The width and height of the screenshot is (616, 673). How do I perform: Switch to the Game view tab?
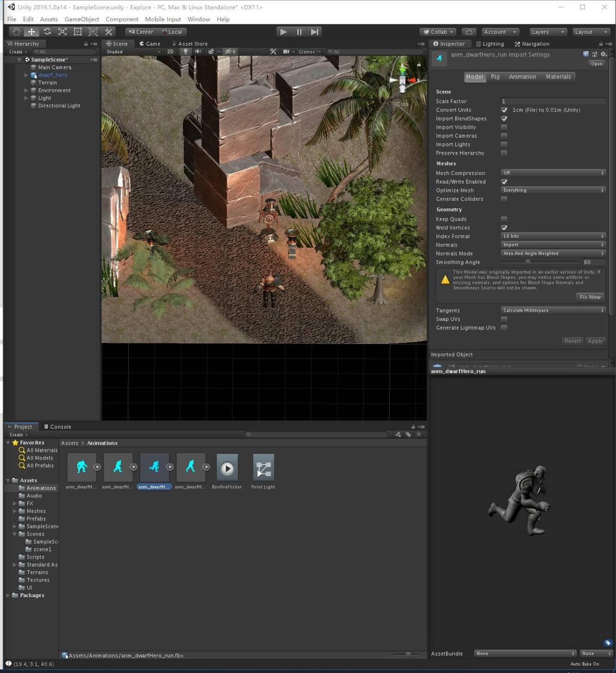click(150, 44)
